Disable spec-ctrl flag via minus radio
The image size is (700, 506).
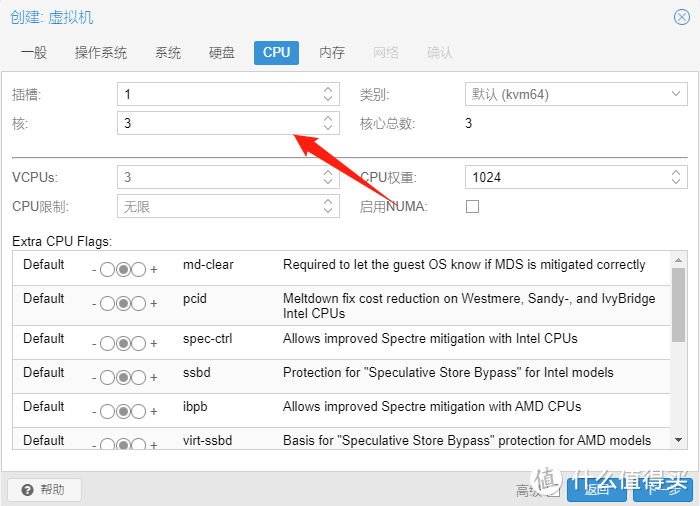[x=108, y=343]
